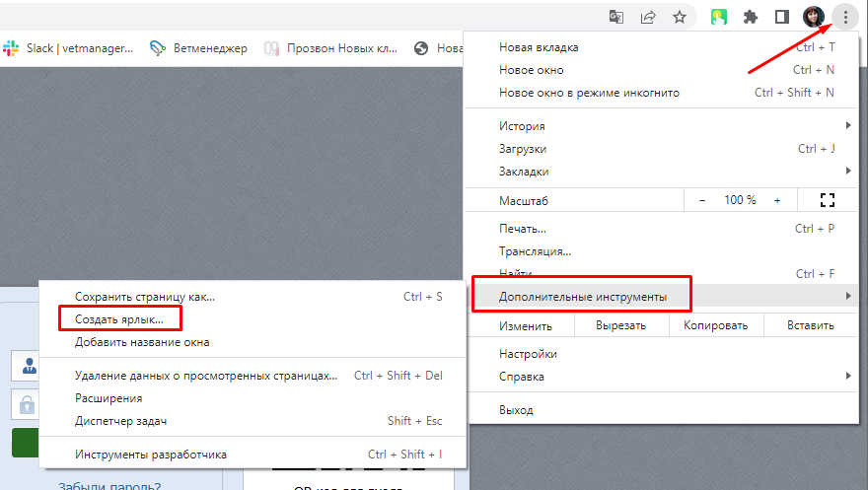This screenshot has width=868, height=490.
Task: Click the globe icon bookmark Нова
Action: pyautogui.click(x=437, y=48)
